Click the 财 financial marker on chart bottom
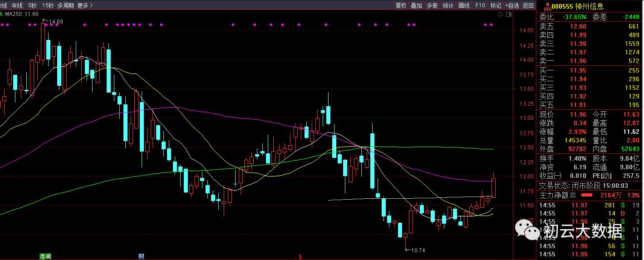This screenshot has width=644, height=260. point(141,256)
